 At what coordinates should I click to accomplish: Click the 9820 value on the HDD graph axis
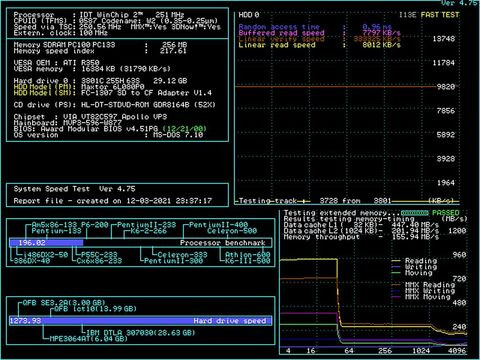tap(446, 87)
